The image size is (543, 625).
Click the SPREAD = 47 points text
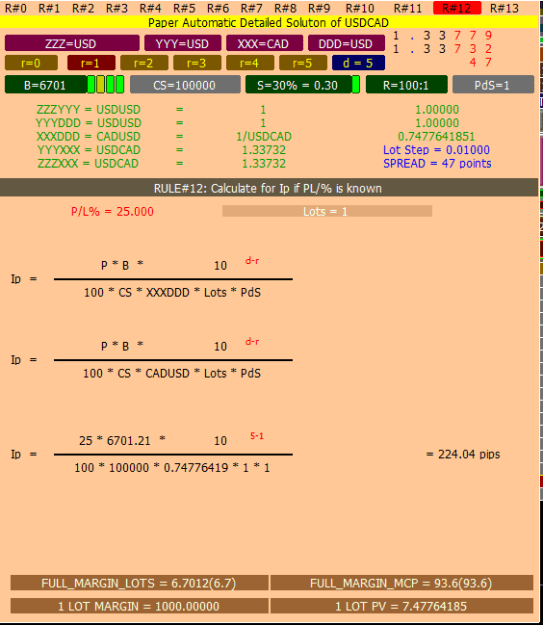[437, 163]
